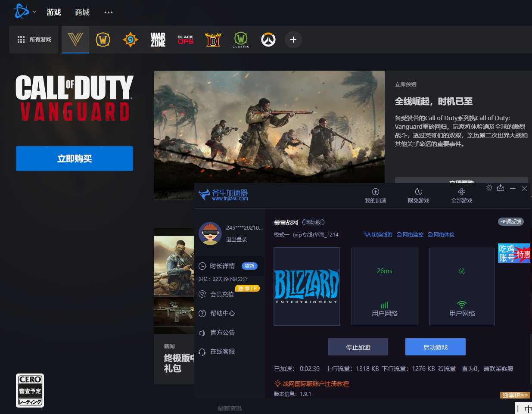Click the share icon in accelerator title bar
532x414 pixels.
click(x=501, y=188)
